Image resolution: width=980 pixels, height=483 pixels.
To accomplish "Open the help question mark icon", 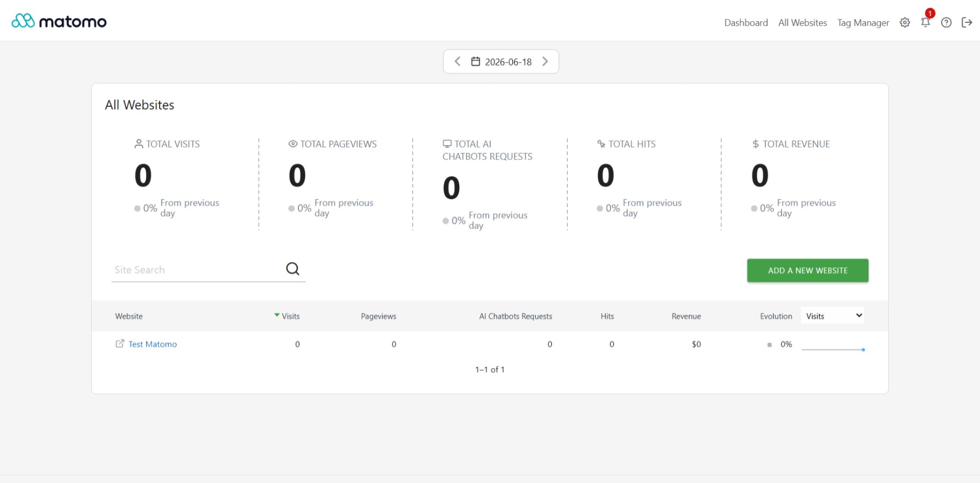I will click(x=946, y=22).
